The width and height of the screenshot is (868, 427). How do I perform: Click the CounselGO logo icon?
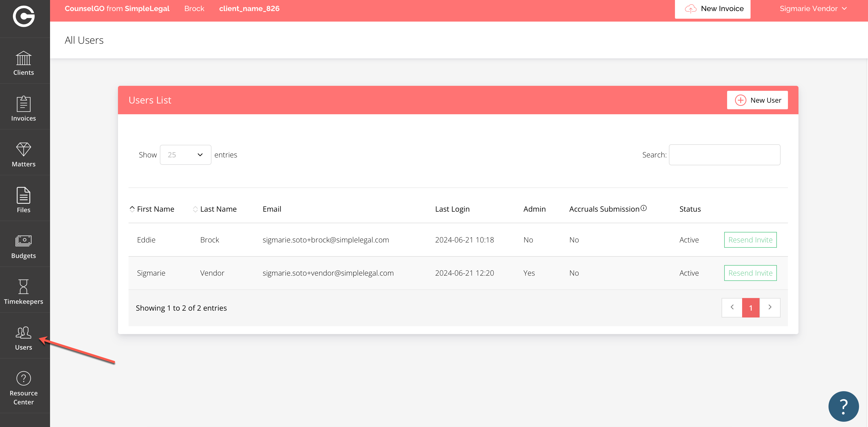click(24, 16)
